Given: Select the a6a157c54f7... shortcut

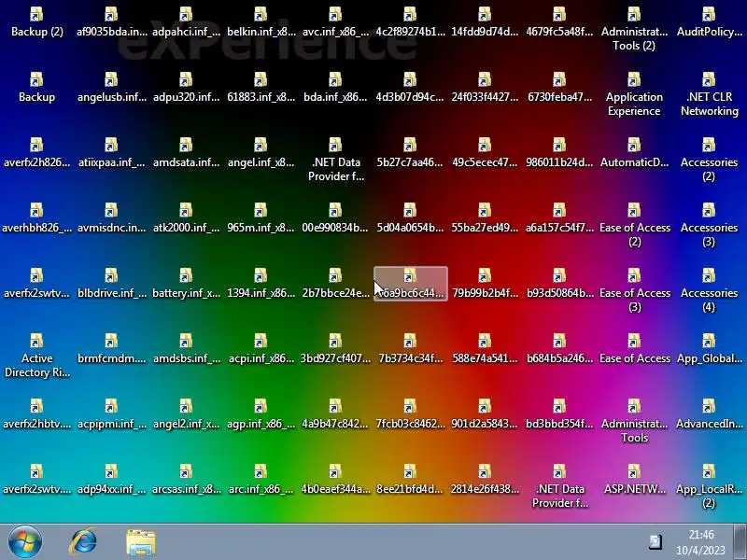Looking at the screenshot, I should tap(559, 217).
